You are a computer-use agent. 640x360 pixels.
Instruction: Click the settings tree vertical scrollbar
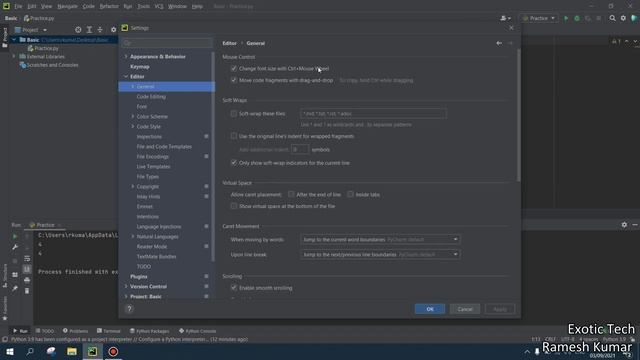pyautogui.click(x=213, y=157)
